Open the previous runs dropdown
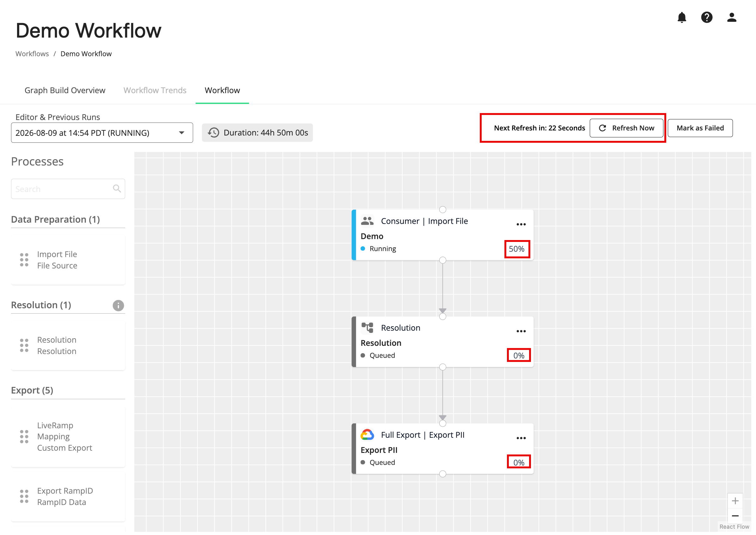Screen dimensions: 756x535 pos(102,133)
